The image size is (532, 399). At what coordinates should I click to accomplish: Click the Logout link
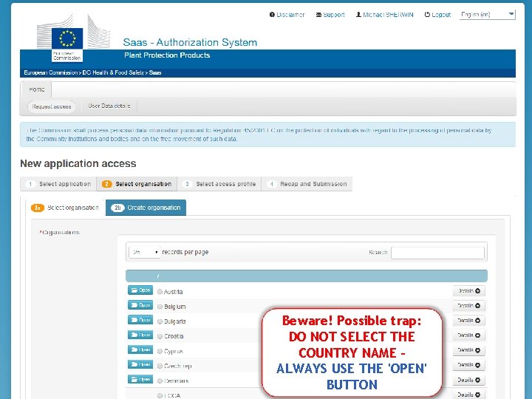point(437,15)
